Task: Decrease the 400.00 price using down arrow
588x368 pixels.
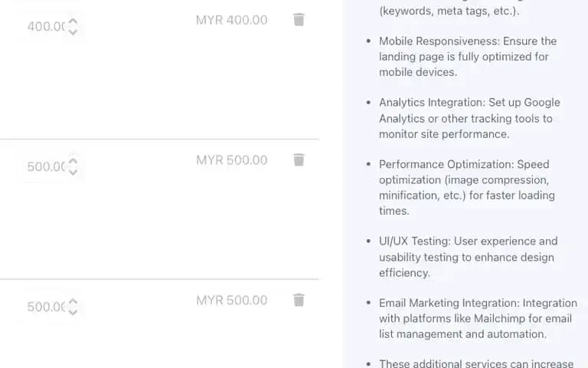Action: click(x=73, y=32)
